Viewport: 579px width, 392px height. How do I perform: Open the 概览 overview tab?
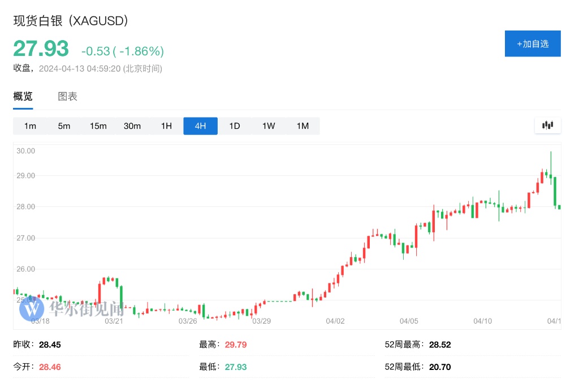click(23, 97)
